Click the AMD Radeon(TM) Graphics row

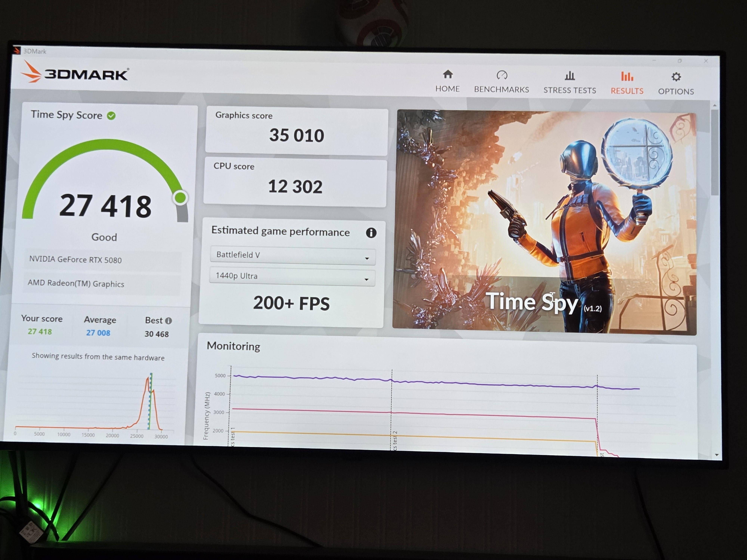(102, 284)
